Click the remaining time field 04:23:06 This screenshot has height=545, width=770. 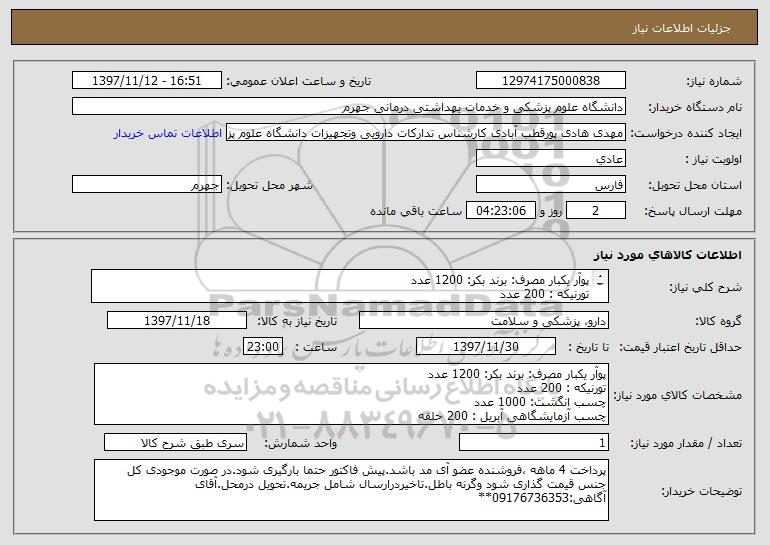point(500,211)
